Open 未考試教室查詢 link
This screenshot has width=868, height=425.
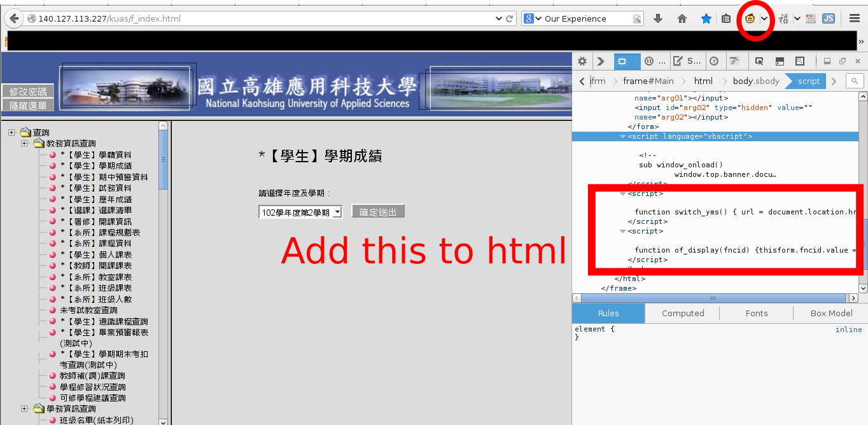click(88, 310)
